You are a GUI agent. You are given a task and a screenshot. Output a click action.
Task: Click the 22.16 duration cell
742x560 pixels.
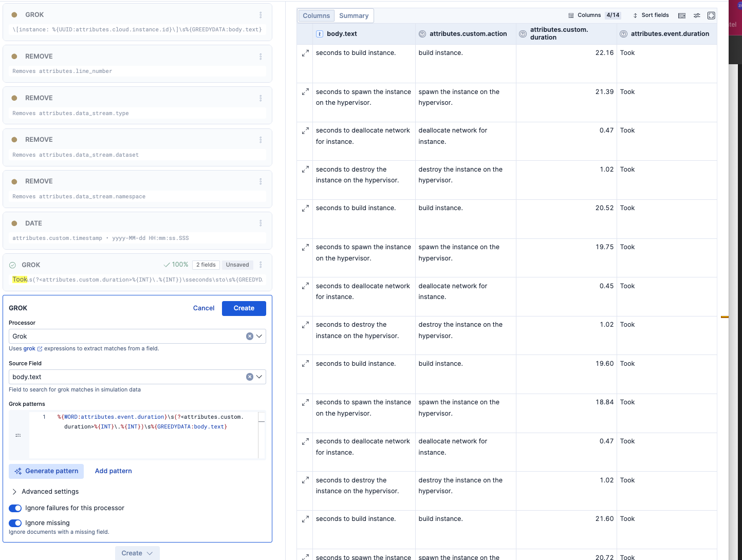567,64
